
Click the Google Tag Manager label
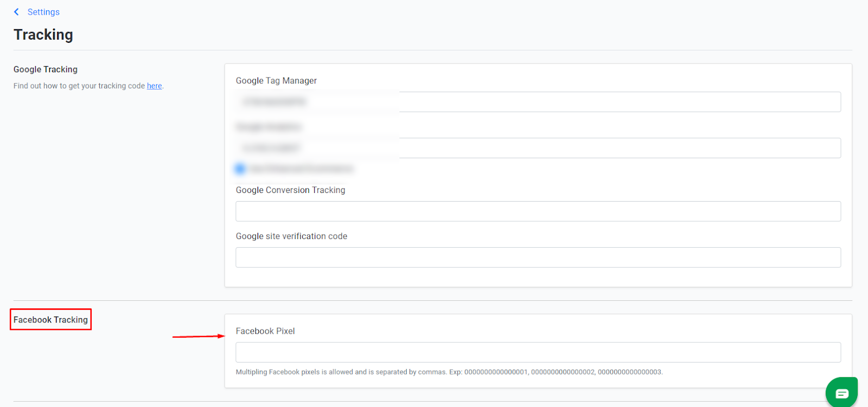pyautogui.click(x=276, y=81)
